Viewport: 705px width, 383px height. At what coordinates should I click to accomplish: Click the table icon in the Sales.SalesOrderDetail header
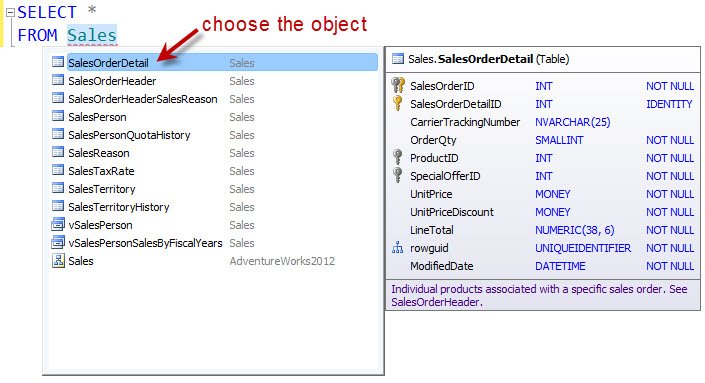(398, 59)
